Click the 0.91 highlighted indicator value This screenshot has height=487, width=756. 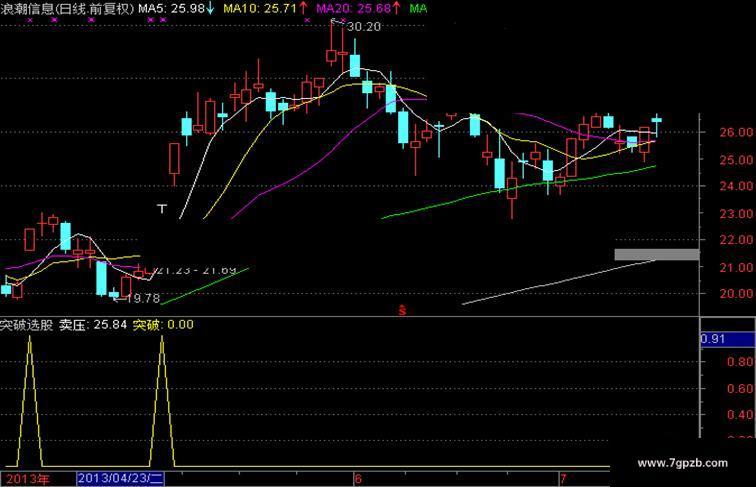(x=727, y=339)
